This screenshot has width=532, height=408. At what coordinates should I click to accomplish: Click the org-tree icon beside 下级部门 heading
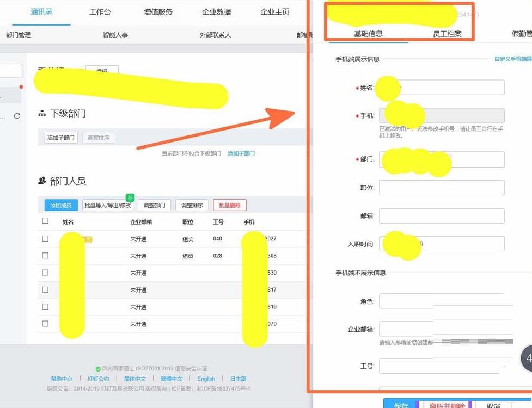(42, 114)
